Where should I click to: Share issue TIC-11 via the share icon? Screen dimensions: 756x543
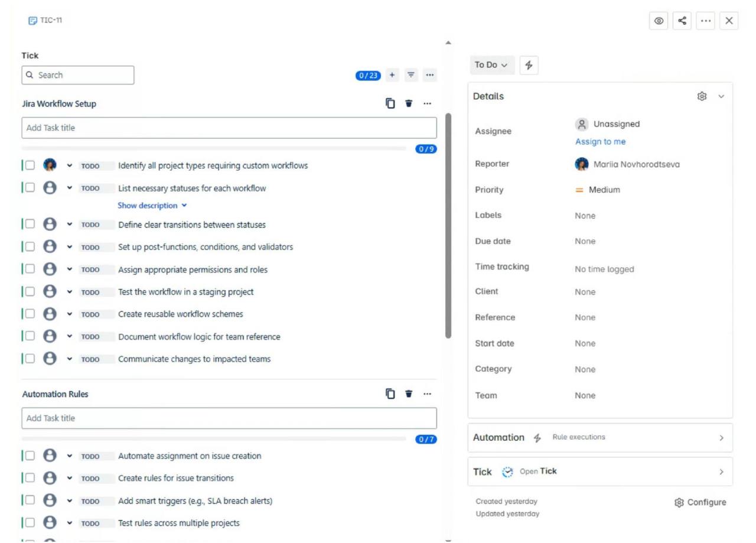[683, 21]
